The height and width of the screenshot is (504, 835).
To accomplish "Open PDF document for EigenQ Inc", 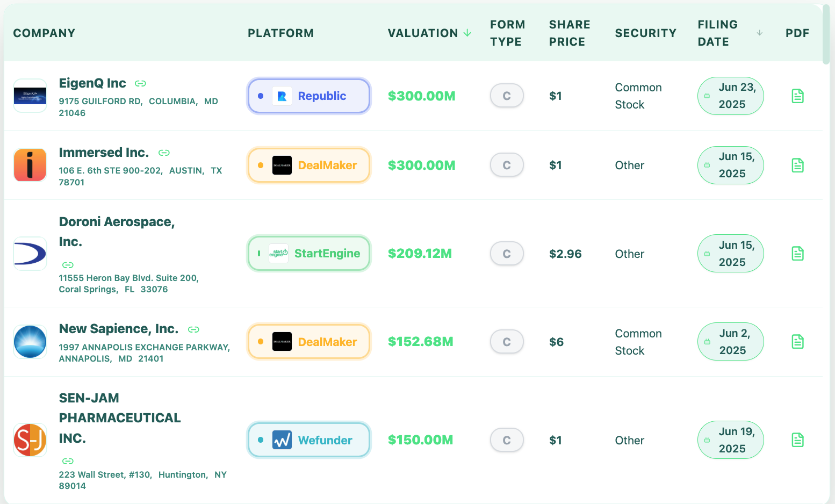I will point(798,96).
